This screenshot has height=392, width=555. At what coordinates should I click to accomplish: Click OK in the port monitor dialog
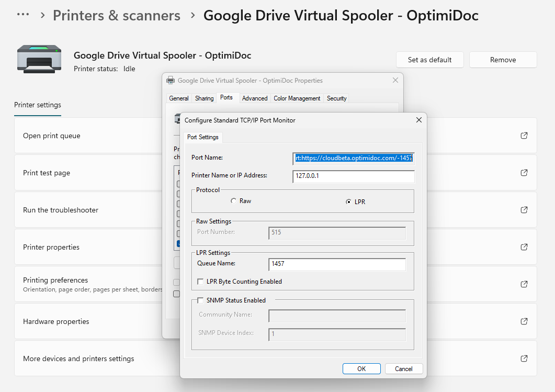(x=361, y=368)
